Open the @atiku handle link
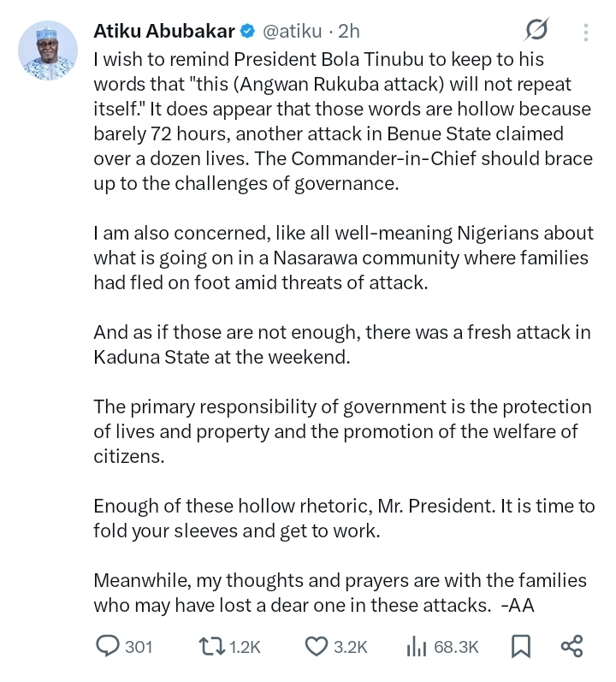The height and width of the screenshot is (682, 616). [x=291, y=32]
